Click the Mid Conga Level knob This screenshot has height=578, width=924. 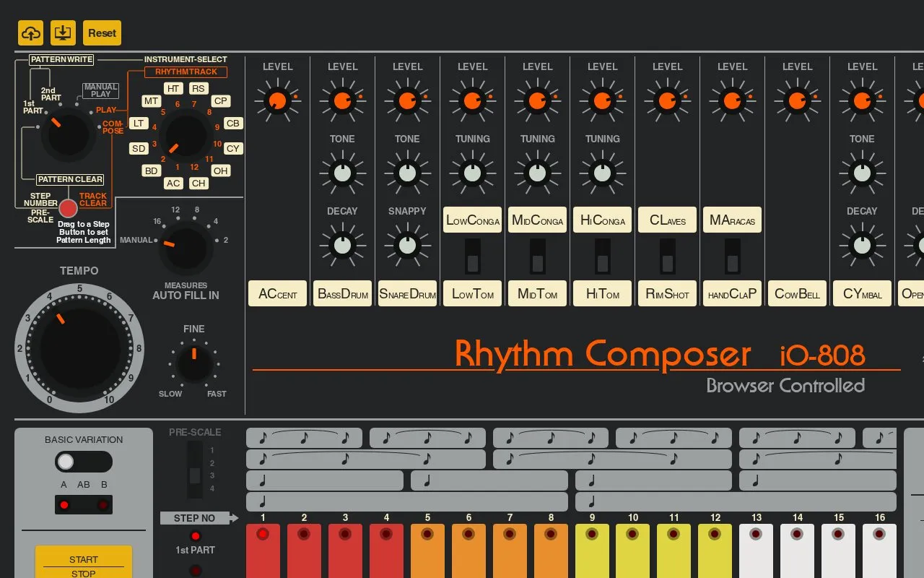(x=537, y=100)
